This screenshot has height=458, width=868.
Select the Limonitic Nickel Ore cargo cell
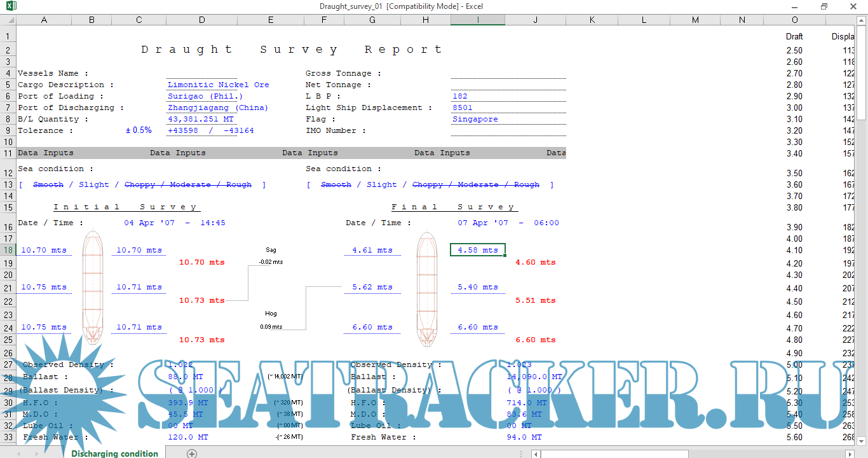(218, 85)
